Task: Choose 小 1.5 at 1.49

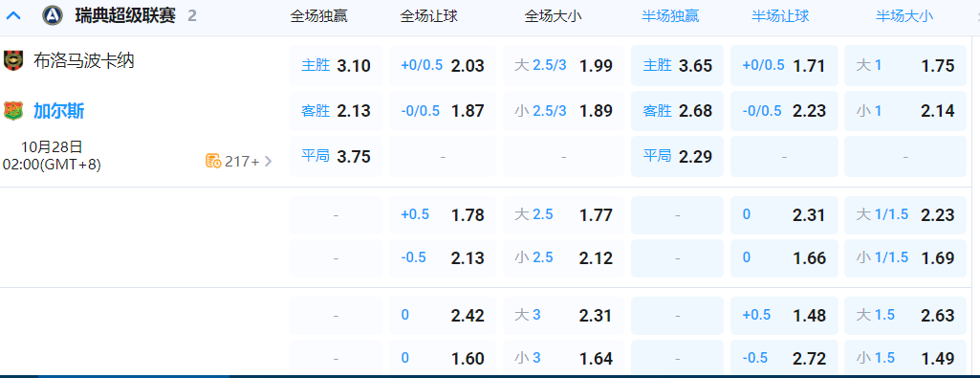Action: click(x=905, y=358)
